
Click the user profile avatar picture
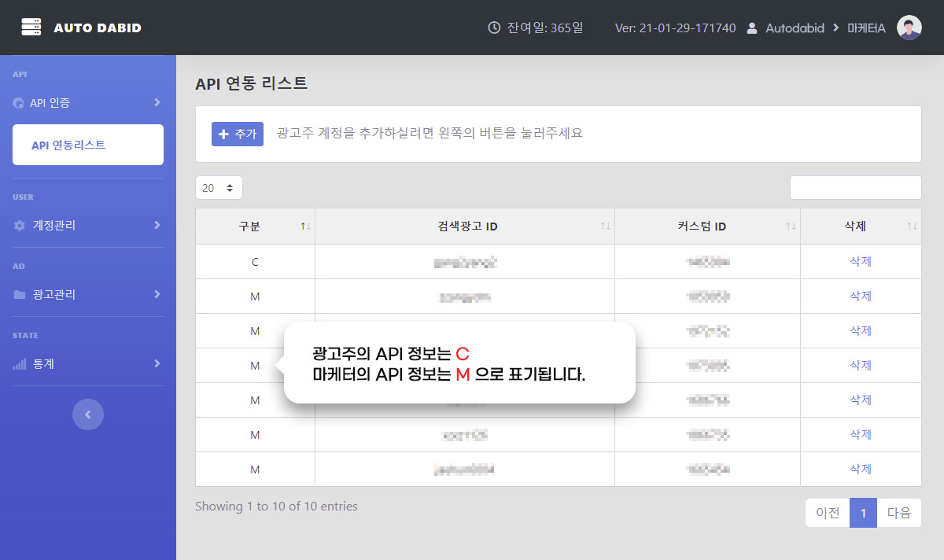[x=909, y=28]
